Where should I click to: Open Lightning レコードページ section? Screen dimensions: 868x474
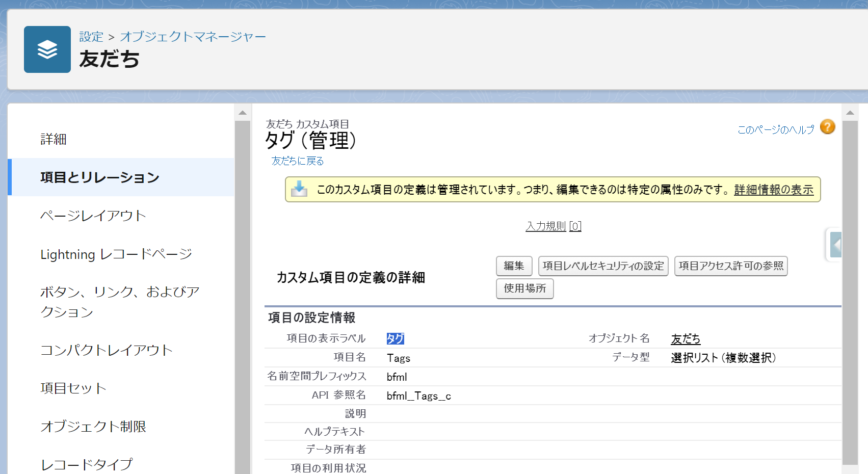click(x=116, y=254)
